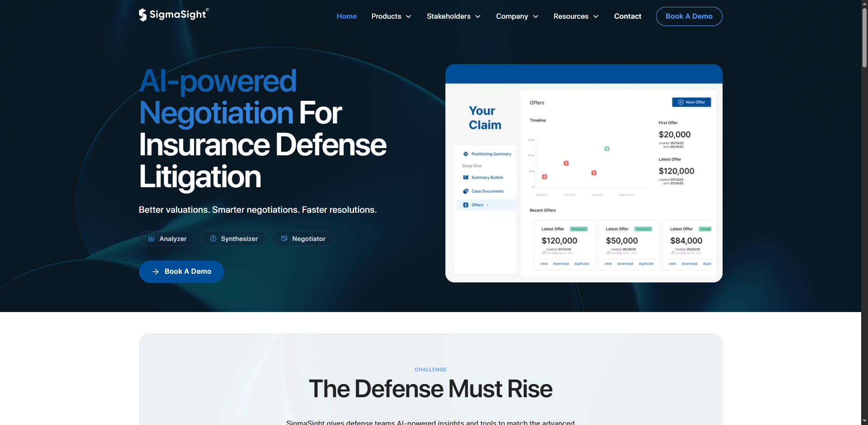Click download link on the $84,000 offer card
This screenshot has height=425, width=868.
pyautogui.click(x=689, y=264)
